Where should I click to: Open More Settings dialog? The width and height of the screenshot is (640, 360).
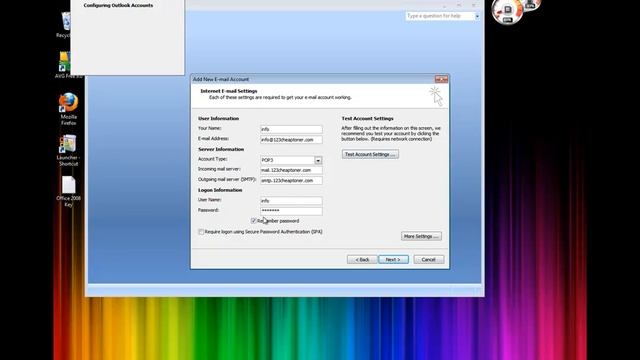coord(421,236)
